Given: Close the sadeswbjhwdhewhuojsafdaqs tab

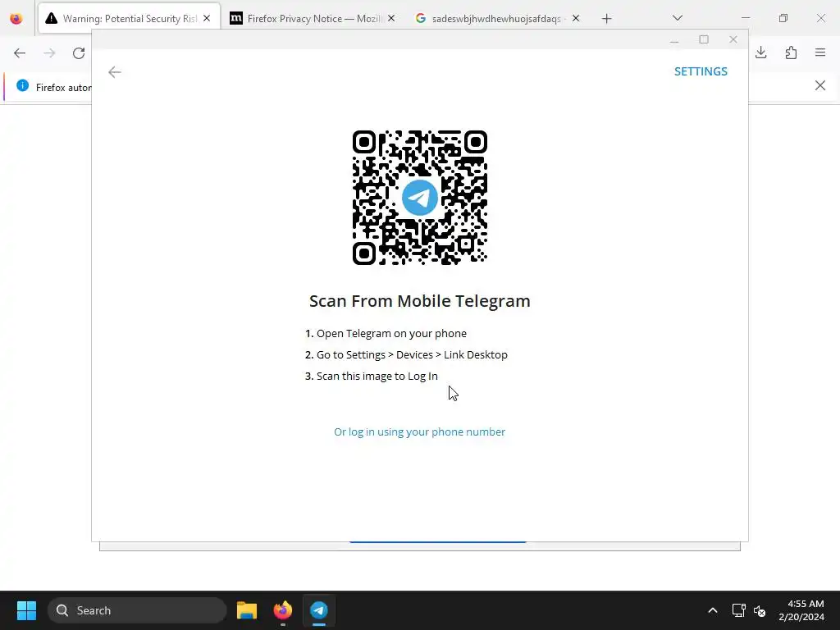Looking at the screenshot, I should (x=576, y=19).
